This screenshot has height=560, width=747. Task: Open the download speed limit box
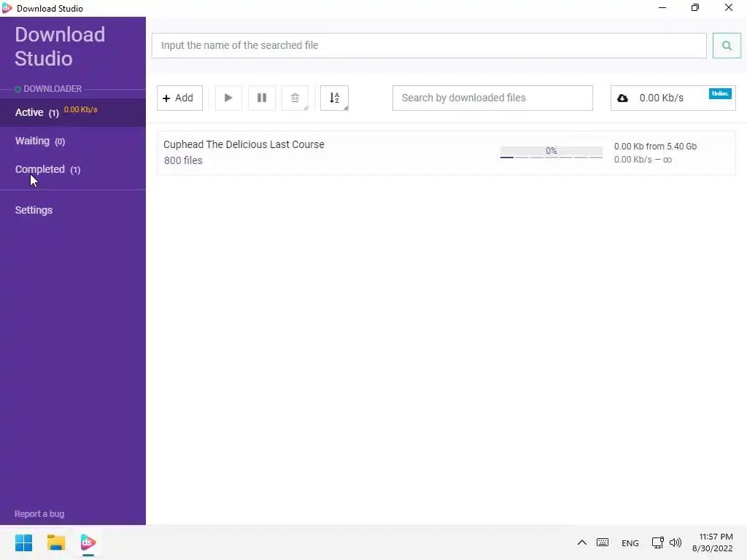(x=673, y=98)
